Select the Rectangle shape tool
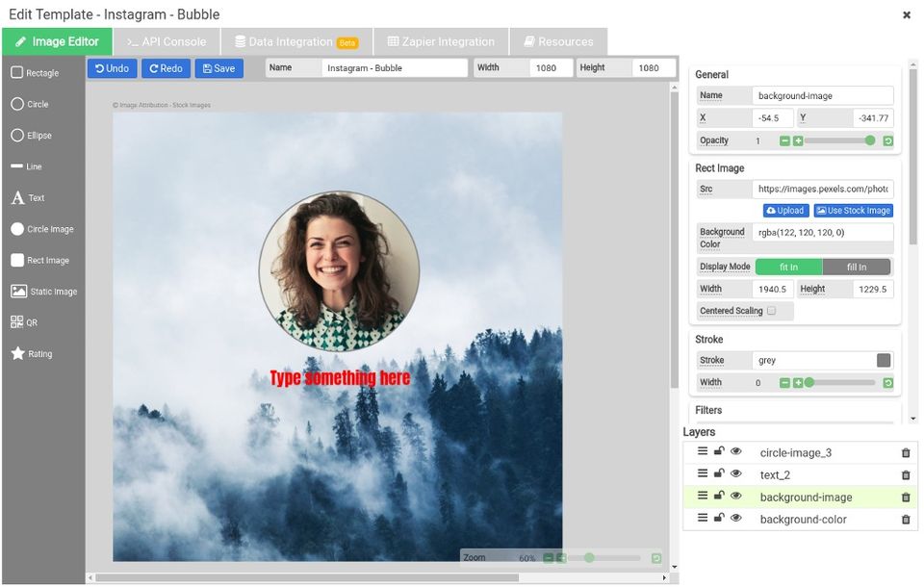Screen dimensions: 924x587 pos(36,72)
